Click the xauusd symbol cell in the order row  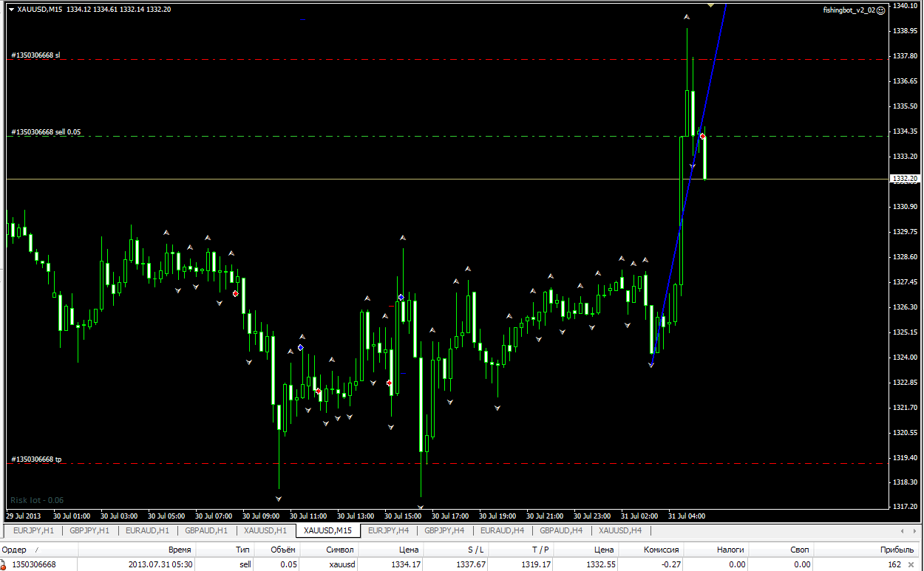(342, 564)
